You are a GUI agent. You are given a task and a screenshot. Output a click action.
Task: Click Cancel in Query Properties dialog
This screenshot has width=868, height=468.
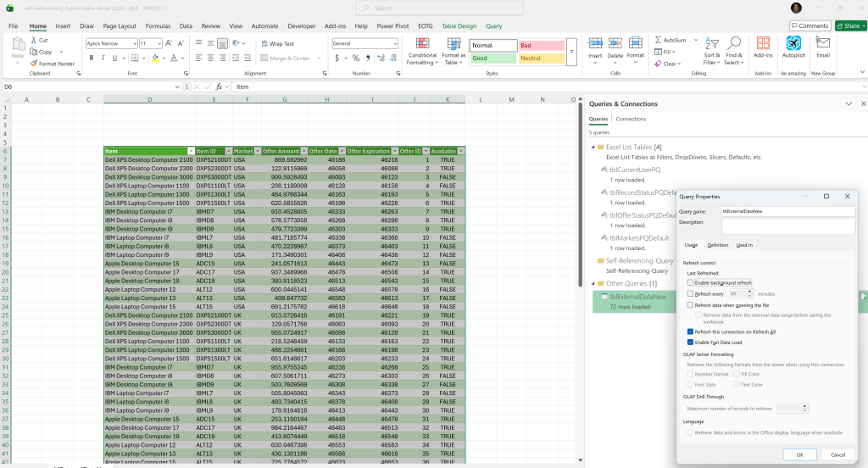(x=837, y=454)
